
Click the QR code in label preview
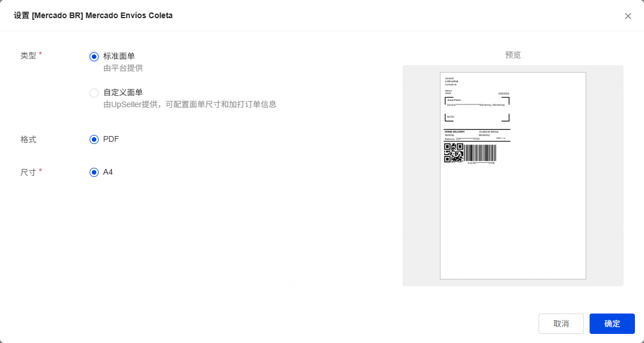coord(454,153)
